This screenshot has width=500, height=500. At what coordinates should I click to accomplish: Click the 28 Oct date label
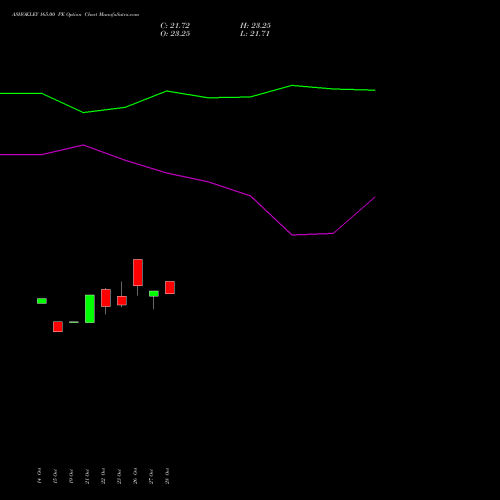pos(167,476)
